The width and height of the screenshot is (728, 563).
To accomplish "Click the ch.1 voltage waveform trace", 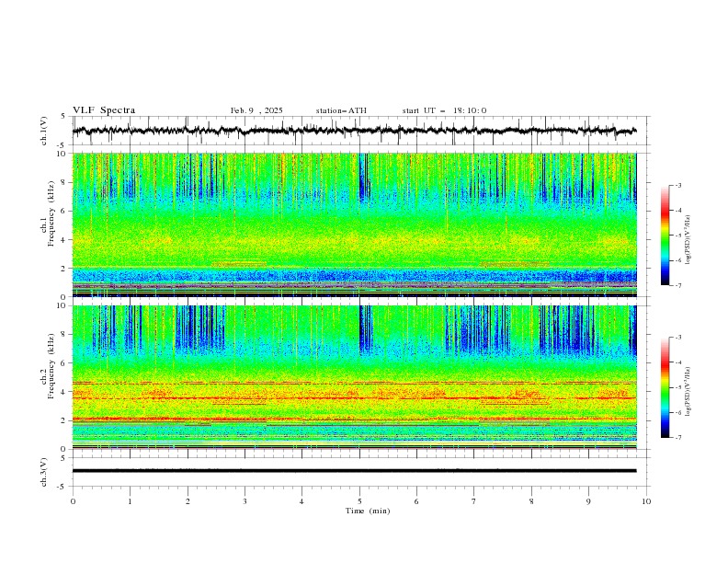I will tap(354, 131).
